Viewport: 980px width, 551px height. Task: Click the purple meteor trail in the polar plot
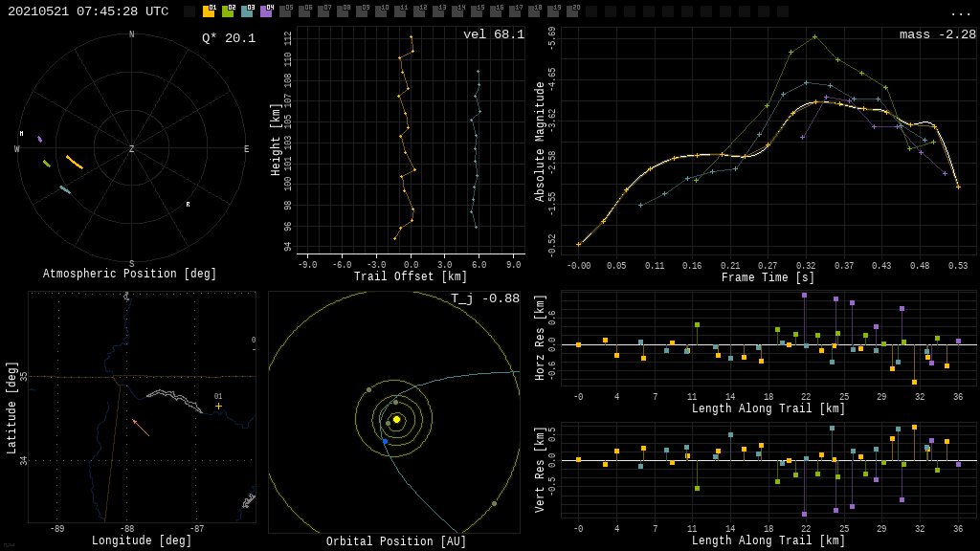tap(39, 140)
